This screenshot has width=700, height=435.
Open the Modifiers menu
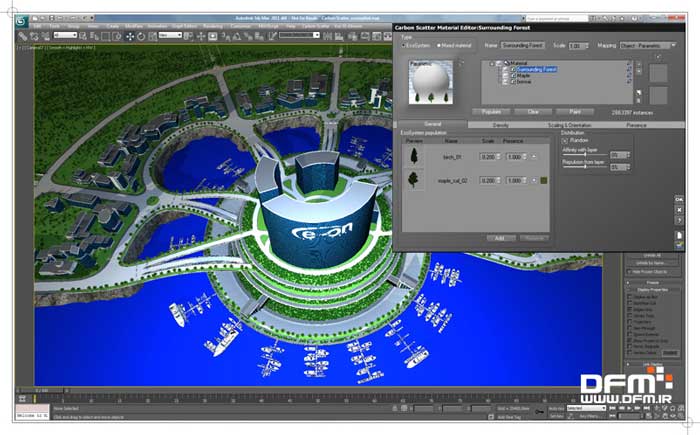click(133, 26)
